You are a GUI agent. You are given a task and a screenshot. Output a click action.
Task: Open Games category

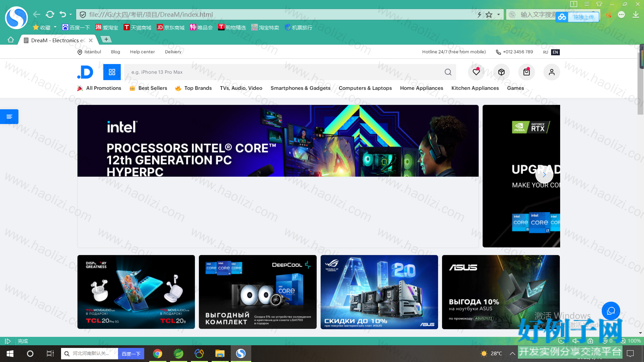(x=516, y=88)
